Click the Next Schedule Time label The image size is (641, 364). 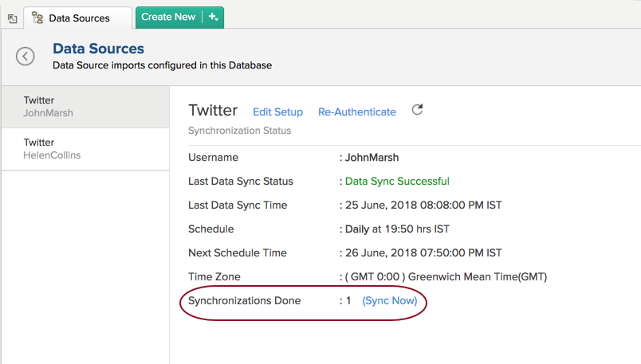pos(237,252)
